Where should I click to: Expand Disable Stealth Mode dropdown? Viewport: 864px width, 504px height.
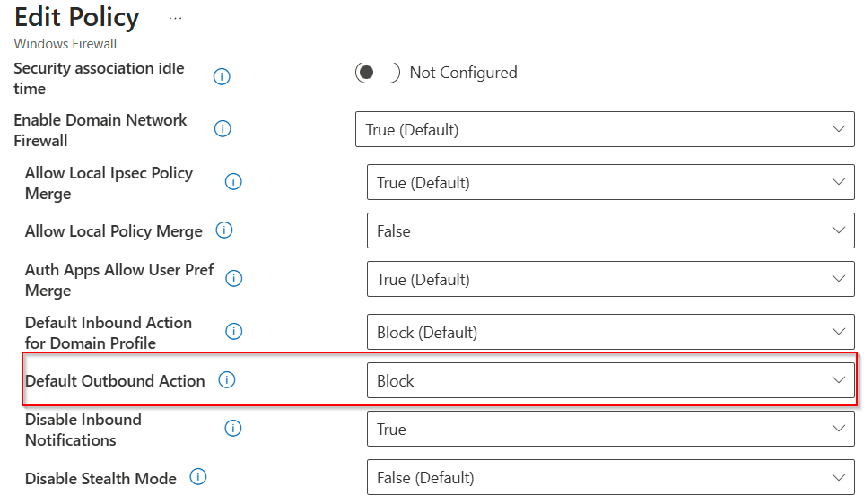pos(610,477)
